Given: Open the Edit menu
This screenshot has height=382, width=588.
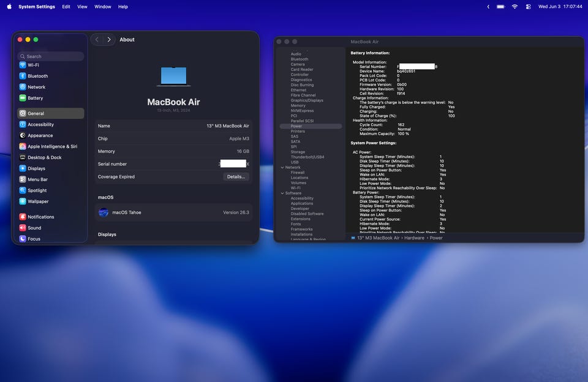Looking at the screenshot, I should [x=66, y=6].
